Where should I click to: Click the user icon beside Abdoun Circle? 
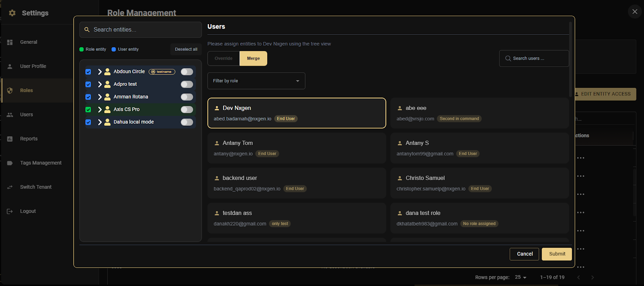click(107, 72)
